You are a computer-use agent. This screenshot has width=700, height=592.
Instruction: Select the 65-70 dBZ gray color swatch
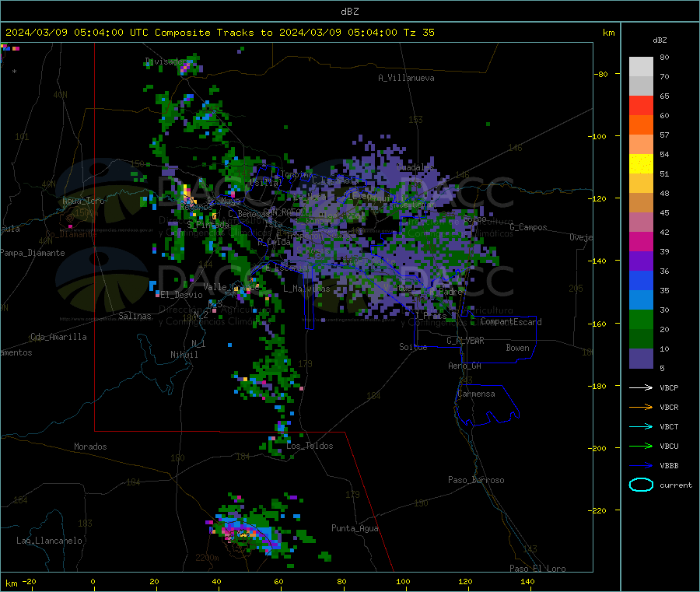pos(641,86)
